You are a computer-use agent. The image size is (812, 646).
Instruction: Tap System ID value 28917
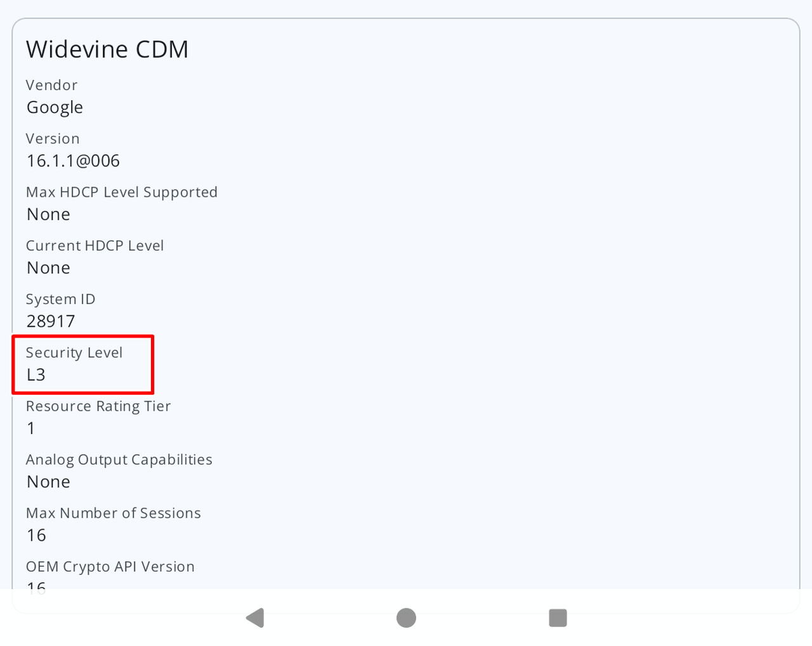51,322
